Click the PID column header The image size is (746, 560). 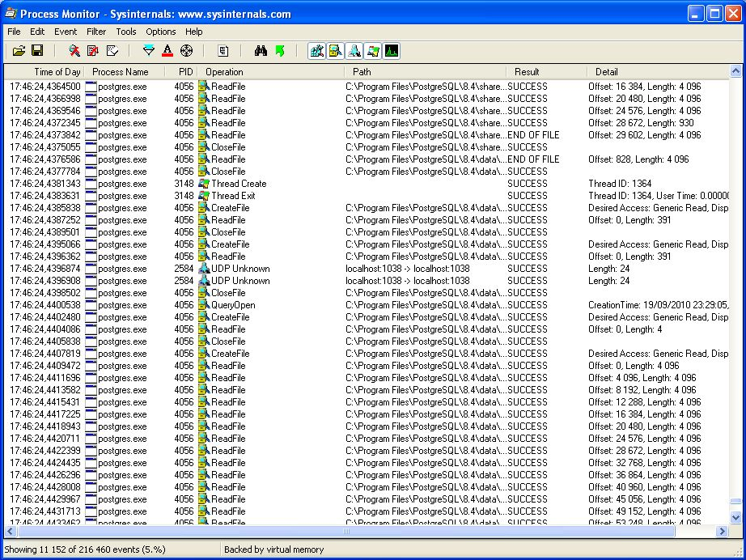click(181, 72)
